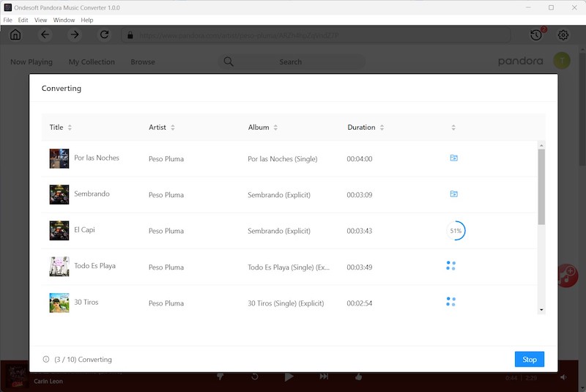Click the Sembrando album thumbnail
This screenshot has width=586, height=392.
(x=59, y=194)
